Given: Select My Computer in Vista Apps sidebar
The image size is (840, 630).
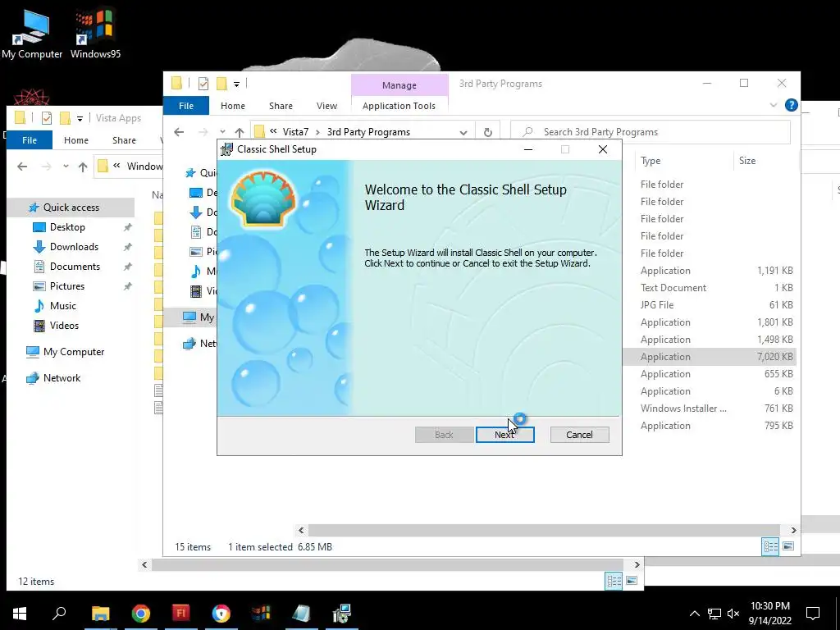Looking at the screenshot, I should 73,352.
